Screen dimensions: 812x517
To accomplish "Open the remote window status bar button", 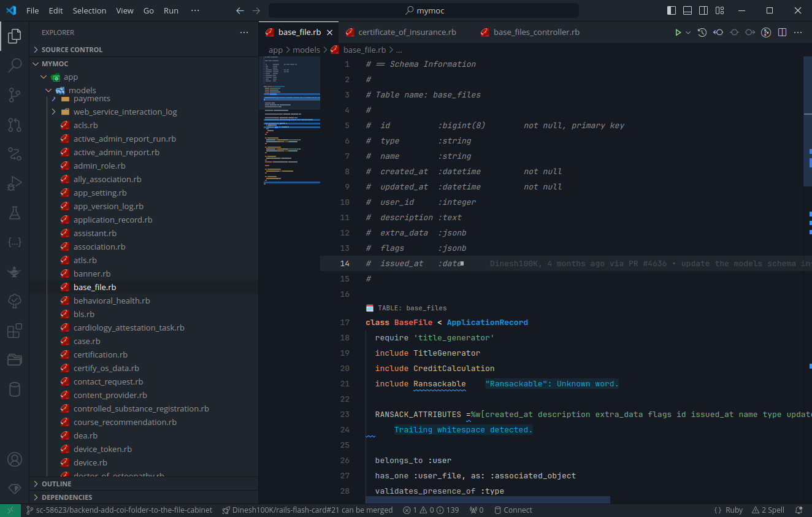I will (x=10, y=510).
